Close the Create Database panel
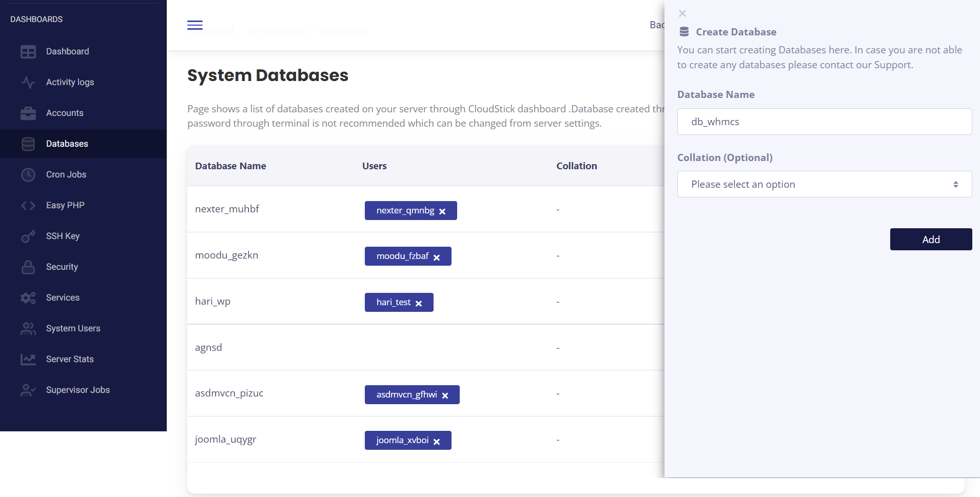Image resolution: width=980 pixels, height=497 pixels. pyautogui.click(x=682, y=13)
